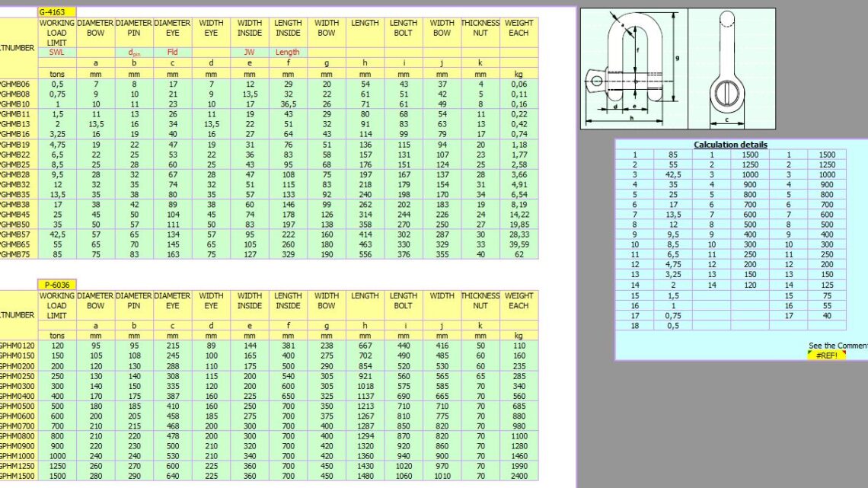868x488 pixels.
Task: Click eye diameter 215 in SPHM0120 row
Action: pyautogui.click(x=173, y=345)
